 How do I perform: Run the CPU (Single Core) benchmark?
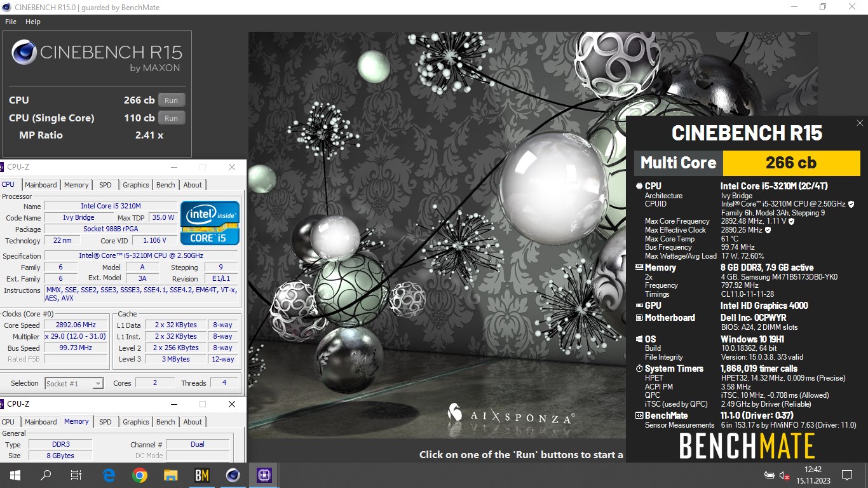pyautogui.click(x=172, y=118)
